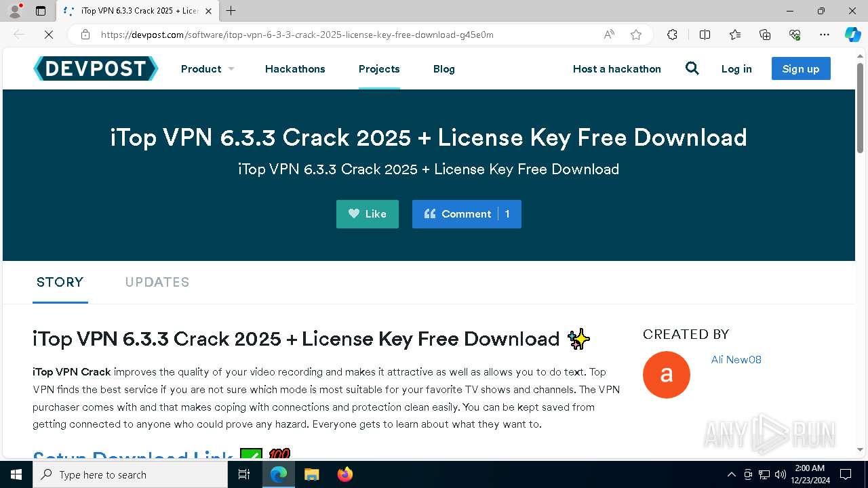Click the creator avatar image

point(667,375)
